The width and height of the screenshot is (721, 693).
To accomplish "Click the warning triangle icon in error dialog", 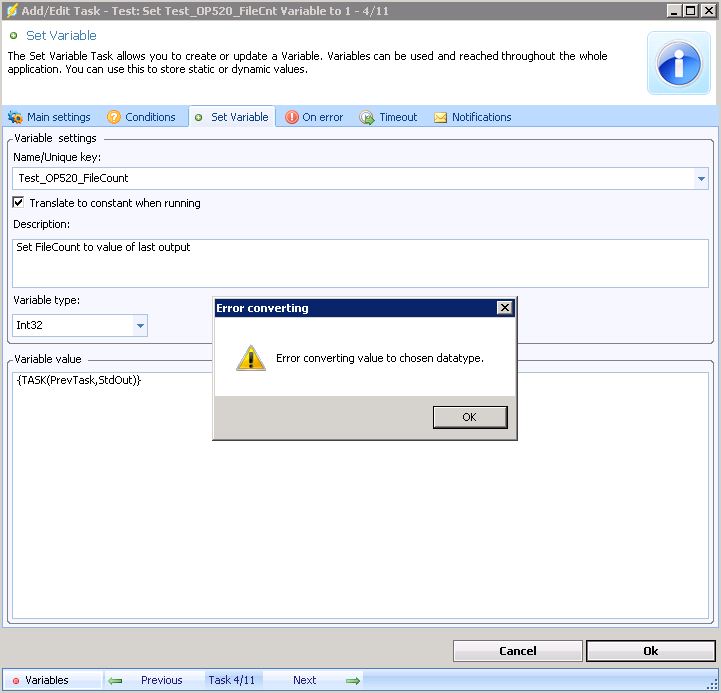I will pos(251,357).
